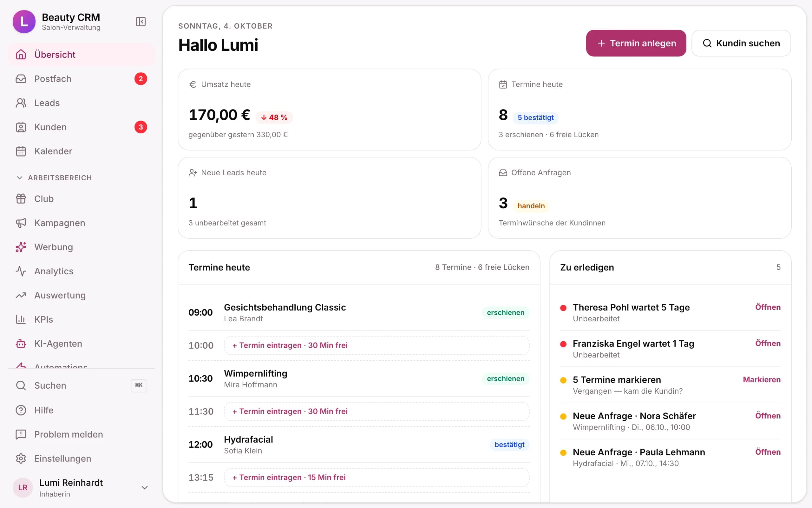The image size is (812, 508).
Task: Click Markieren for 5 Termine markieren
Action: point(762,380)
